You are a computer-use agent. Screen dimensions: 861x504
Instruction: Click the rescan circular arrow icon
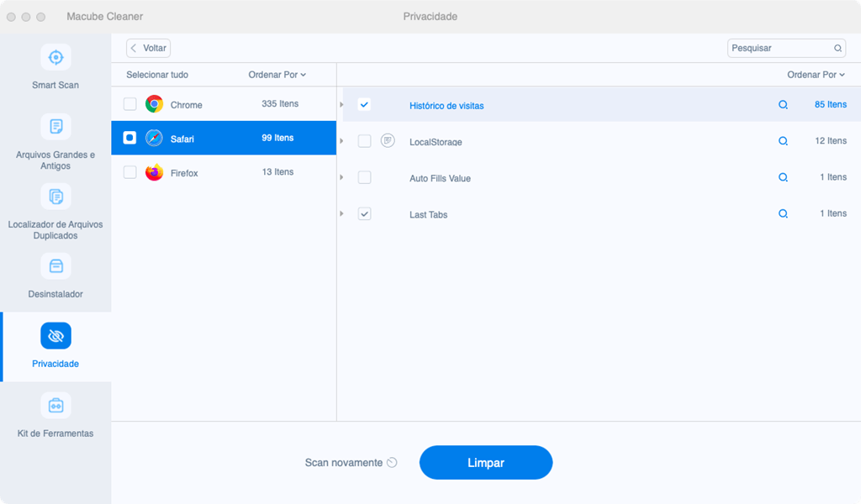(392, 462)
